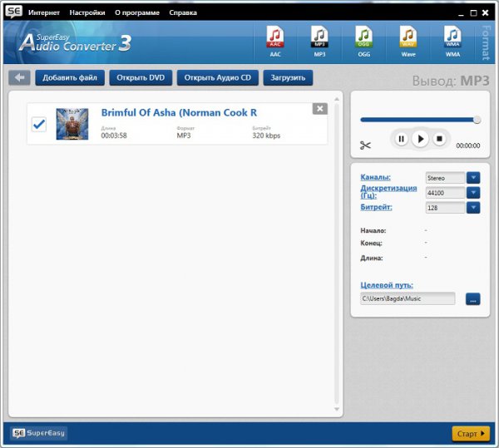
Task: Click the Добавить файл button
Action: click(70, 77)
